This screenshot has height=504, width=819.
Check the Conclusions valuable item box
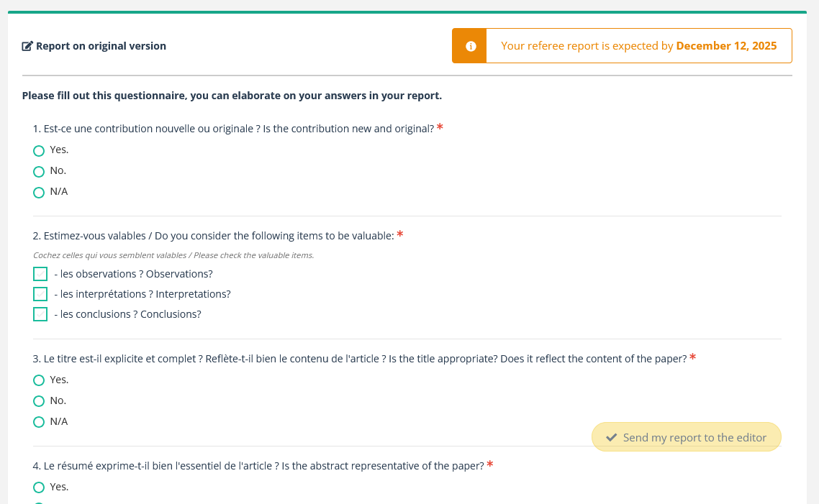40,314
